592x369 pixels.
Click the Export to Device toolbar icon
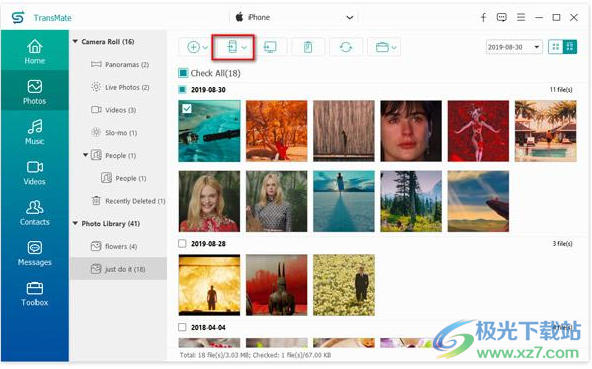coord(233,47)
